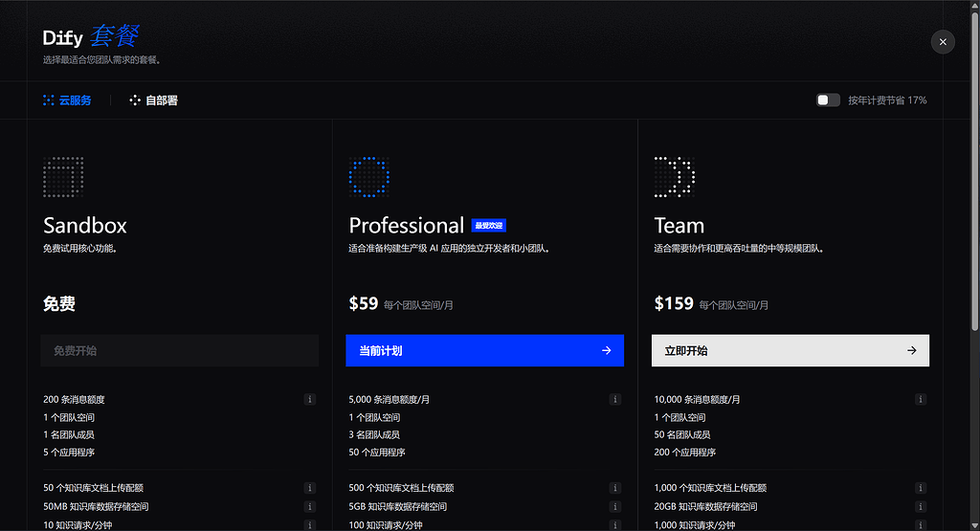Close the Dify plans dialog
The height and width of the screenshot is (531, 980).
pyautogui.click(x=943, y=42)
